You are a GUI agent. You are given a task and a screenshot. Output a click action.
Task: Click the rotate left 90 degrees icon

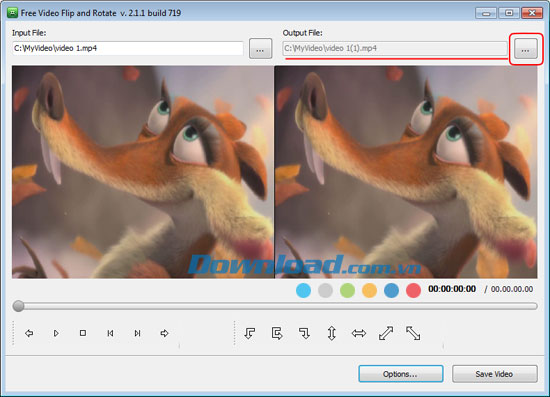click(x=250, y=333)
